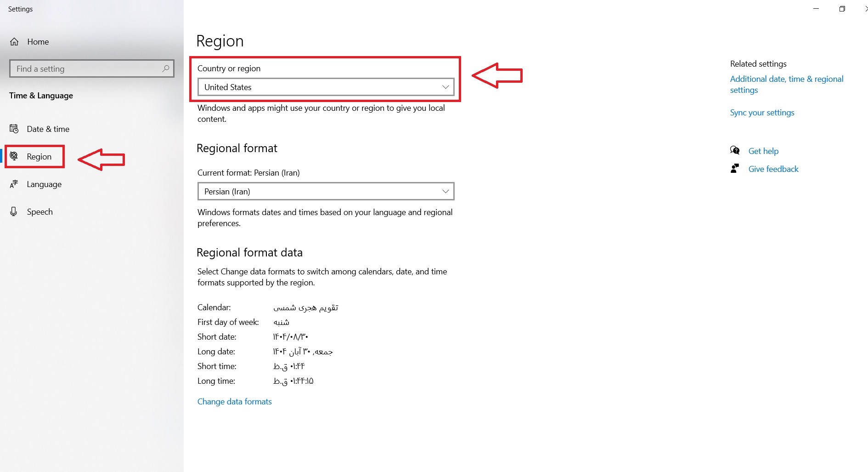Click Sync your settings link
This screenshot has height=472, width=868.
(x=762, y=113)
